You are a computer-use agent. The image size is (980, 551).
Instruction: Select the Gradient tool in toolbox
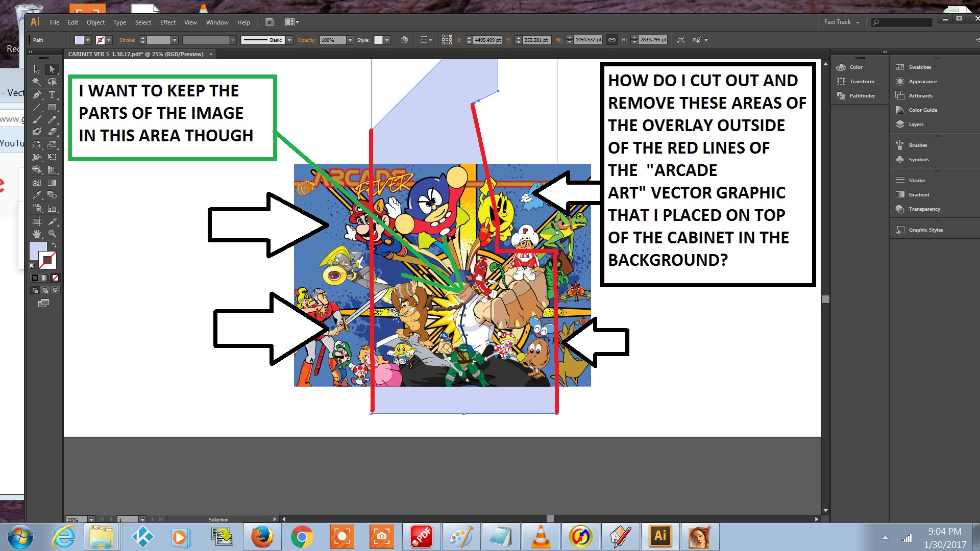(52, 182)
